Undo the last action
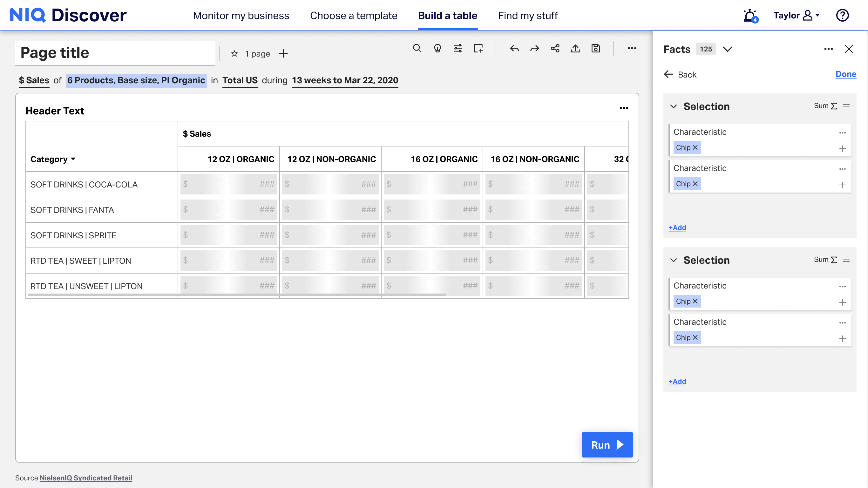Viewport: 868px width, 488px height. (x=514, y=49)
